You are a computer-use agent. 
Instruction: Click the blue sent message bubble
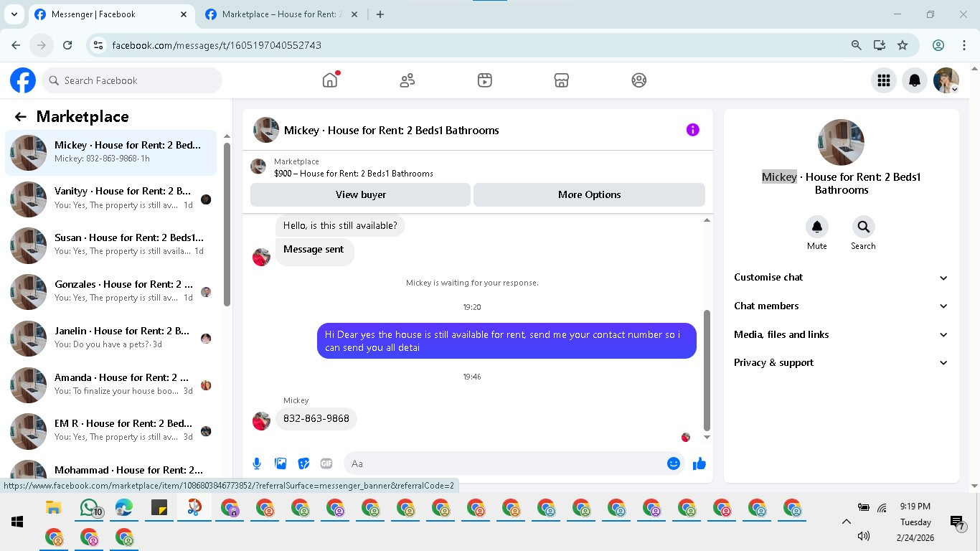507,341
